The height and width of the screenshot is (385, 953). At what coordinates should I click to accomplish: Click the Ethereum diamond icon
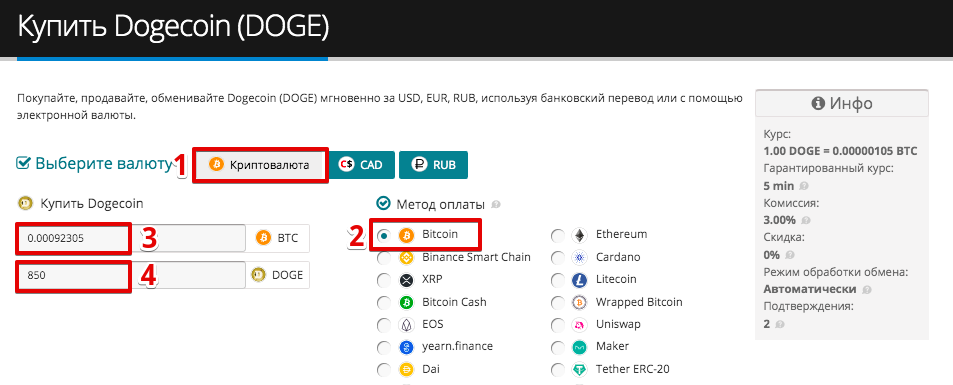579,235
